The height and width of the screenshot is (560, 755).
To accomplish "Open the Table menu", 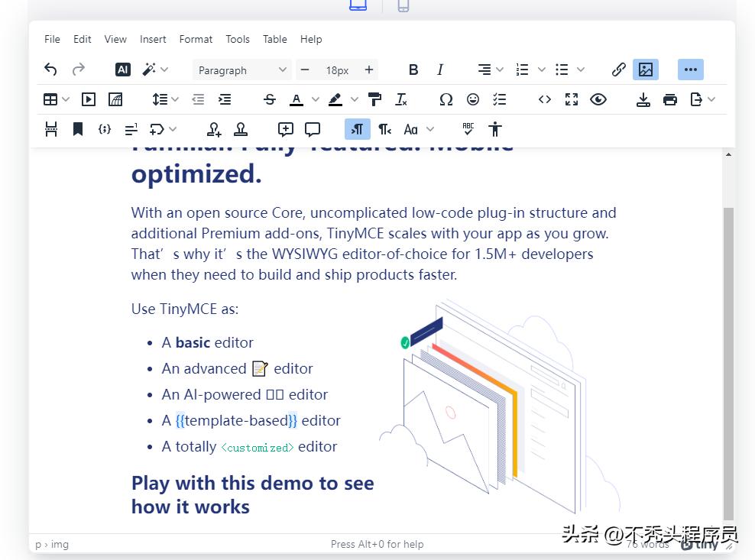I will click(275, 39).
